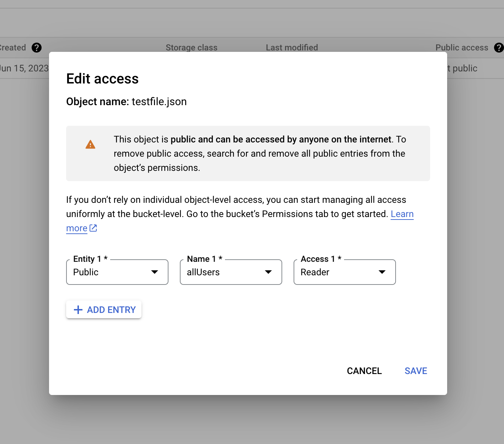
Task: Open the Access 1 dropdown showing Reader
Action: pos(344,272)
